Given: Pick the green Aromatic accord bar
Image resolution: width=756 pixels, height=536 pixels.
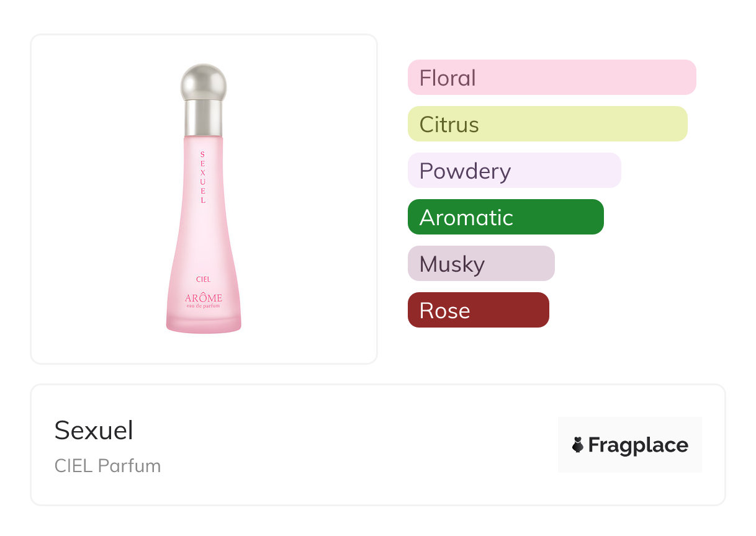Looking at the screenshot, I should tap(505, 217).
